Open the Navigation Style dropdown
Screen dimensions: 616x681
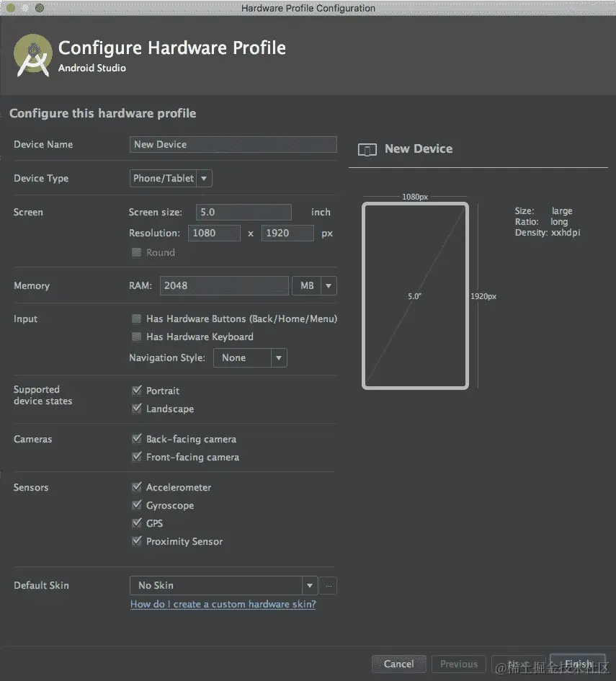click(x=250, y=358)
